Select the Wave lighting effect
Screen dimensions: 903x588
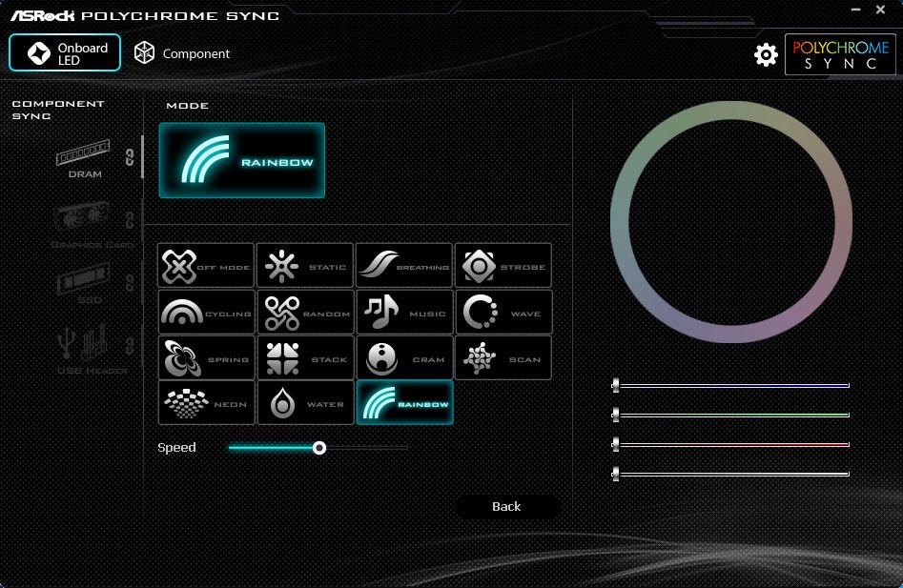[503, 312]
